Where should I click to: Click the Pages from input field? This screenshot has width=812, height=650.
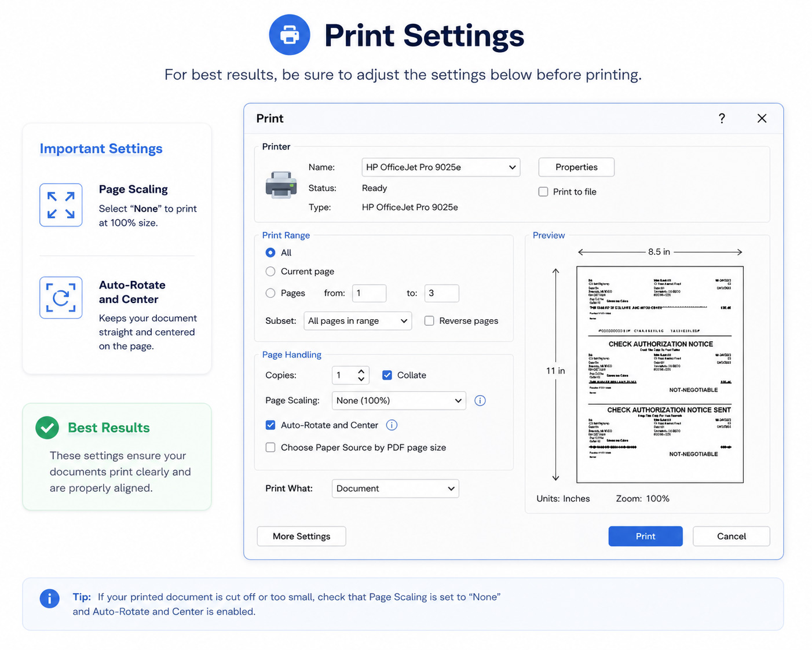[369, 293]
